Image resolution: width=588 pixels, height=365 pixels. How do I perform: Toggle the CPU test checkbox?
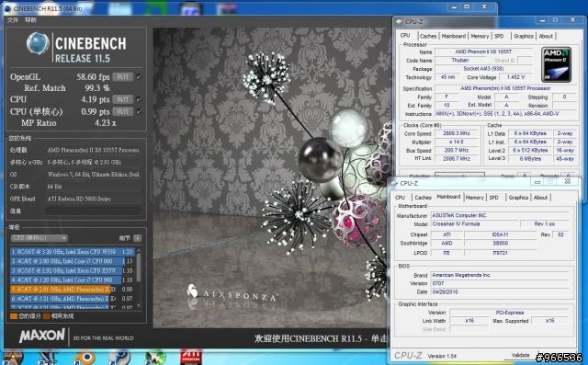point(139,99)
